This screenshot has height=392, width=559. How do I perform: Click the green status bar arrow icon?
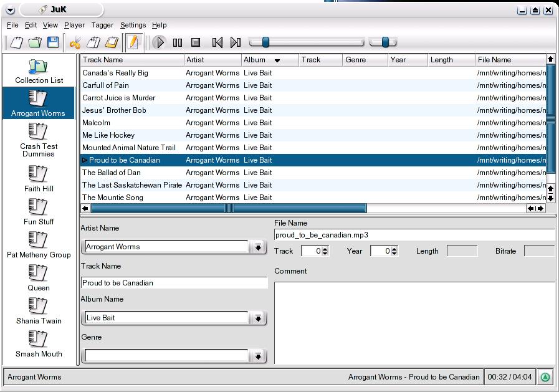[545, 377]
